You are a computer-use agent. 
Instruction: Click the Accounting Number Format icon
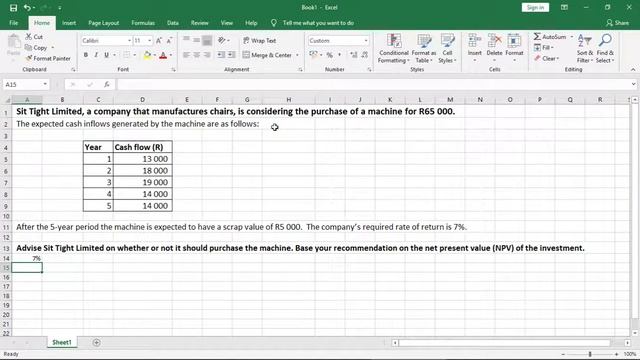coord(313,55)
